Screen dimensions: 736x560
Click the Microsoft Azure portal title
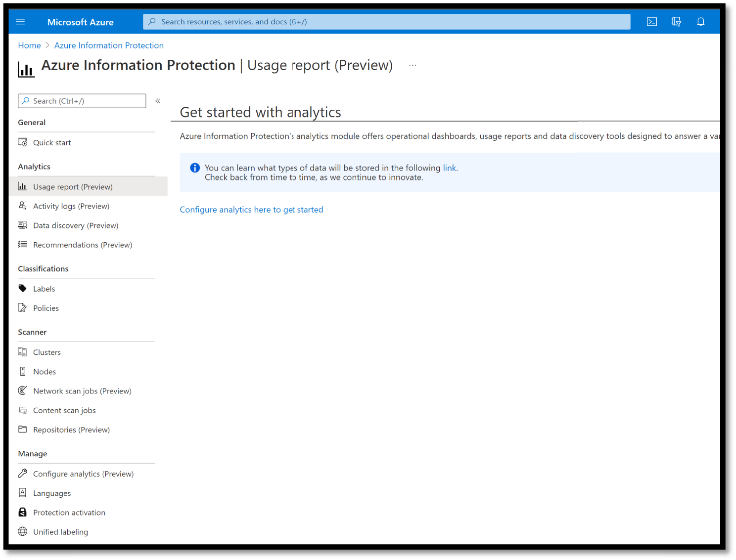80,22
